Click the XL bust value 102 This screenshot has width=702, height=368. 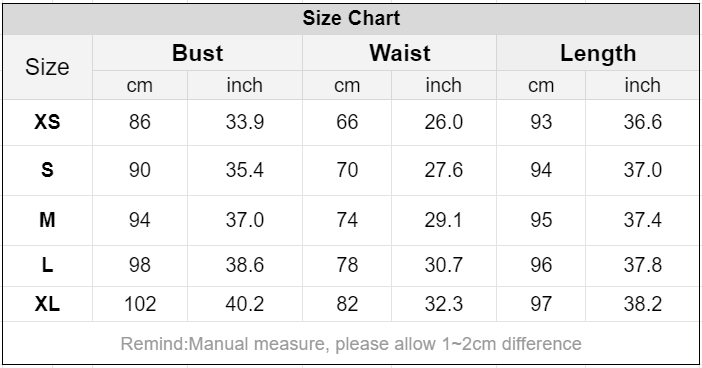click(x=140, y=304)
